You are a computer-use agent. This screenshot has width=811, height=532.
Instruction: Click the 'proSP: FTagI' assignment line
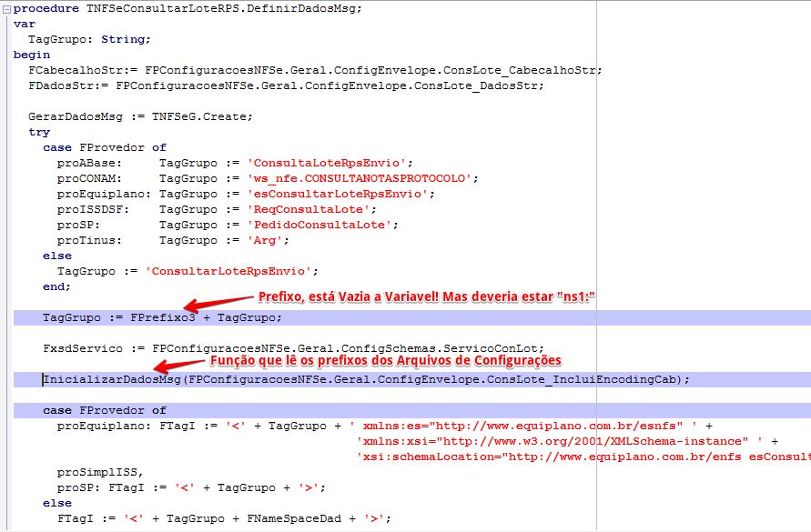pyautogui.click(x=191, y=488)
